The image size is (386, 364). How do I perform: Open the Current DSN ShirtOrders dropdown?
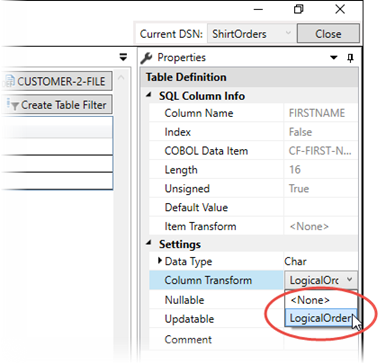coord(251,34)
